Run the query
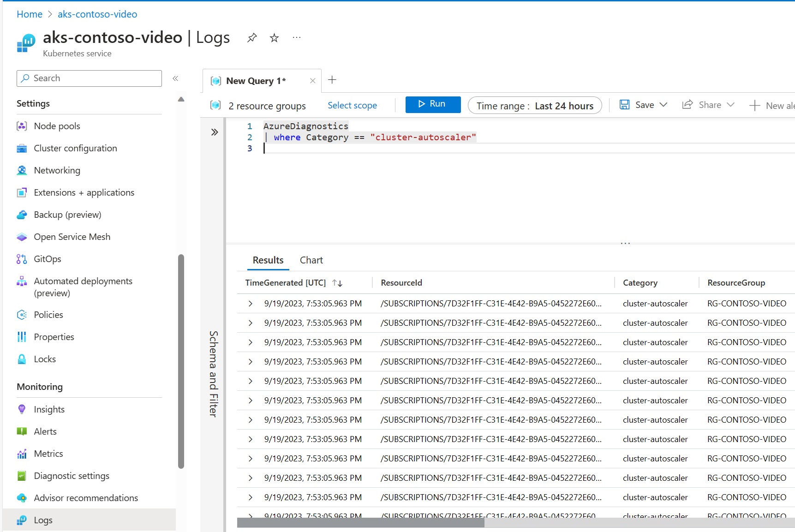Image resolution: width=795 pixels, height=532 pixels. pos(433,104)
